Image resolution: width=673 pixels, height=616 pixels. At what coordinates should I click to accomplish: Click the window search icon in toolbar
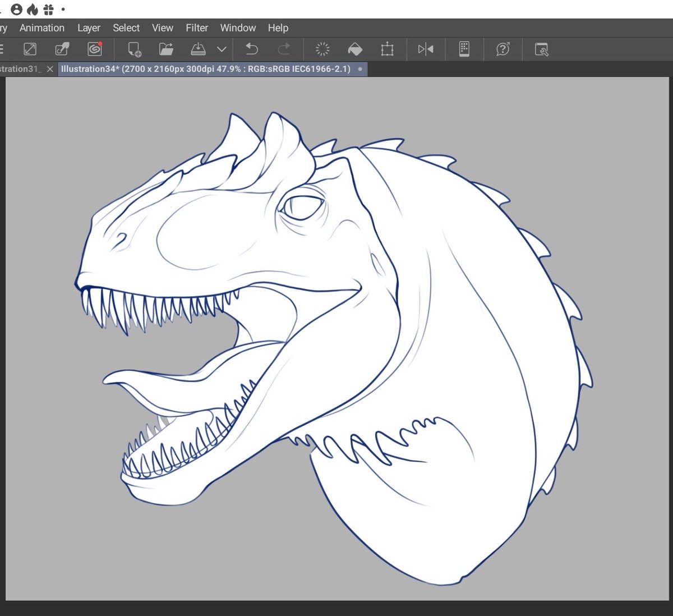pos(541,49)
